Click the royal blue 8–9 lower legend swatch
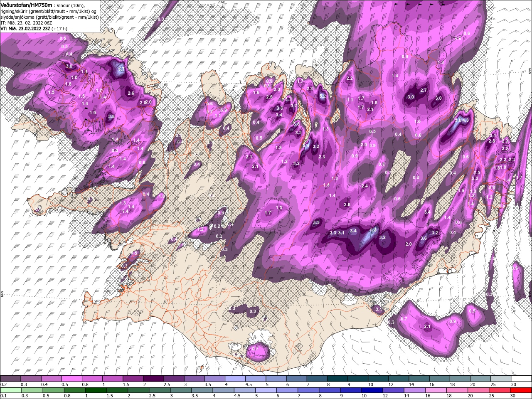Image resolution: width=532 pixels, height=399 pixels. [x=330, y=390]
